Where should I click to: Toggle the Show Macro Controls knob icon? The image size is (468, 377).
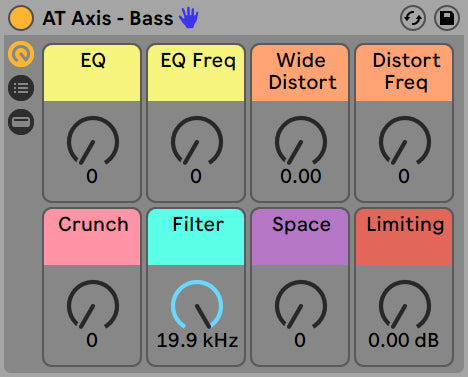pyautogui.click(x=21, y=54)
